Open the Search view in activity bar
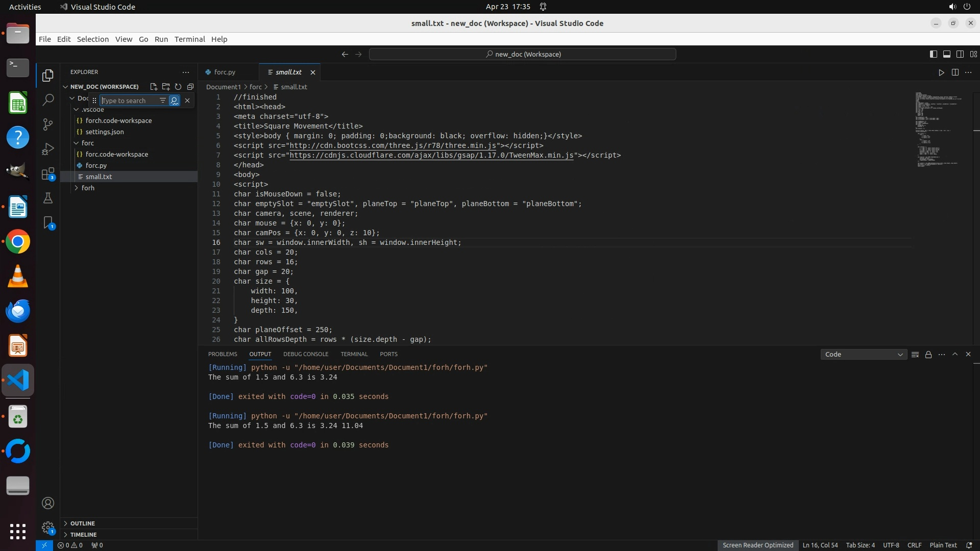The width and height of the screenshot is (980, 551). coord(48,99)
